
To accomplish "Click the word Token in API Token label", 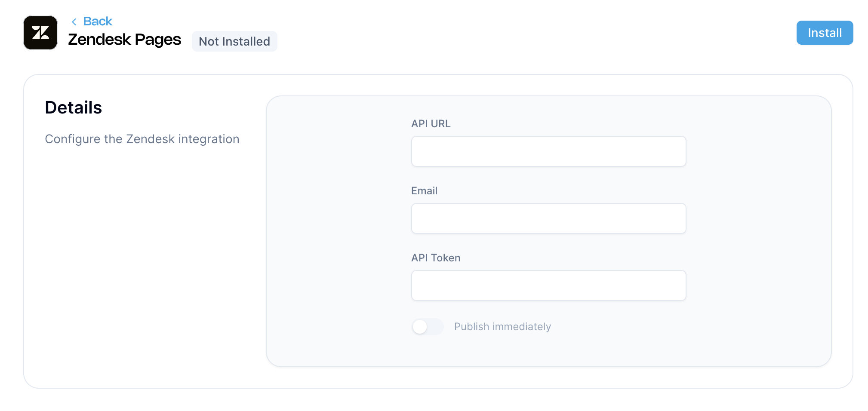I will pos(446,258).
